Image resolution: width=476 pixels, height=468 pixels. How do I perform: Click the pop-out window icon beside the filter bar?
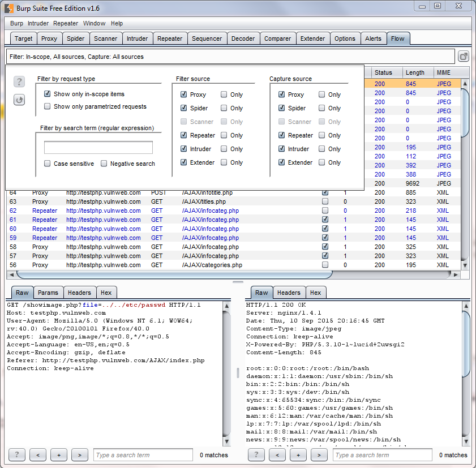pyautogui.click(x=463, y=57)
